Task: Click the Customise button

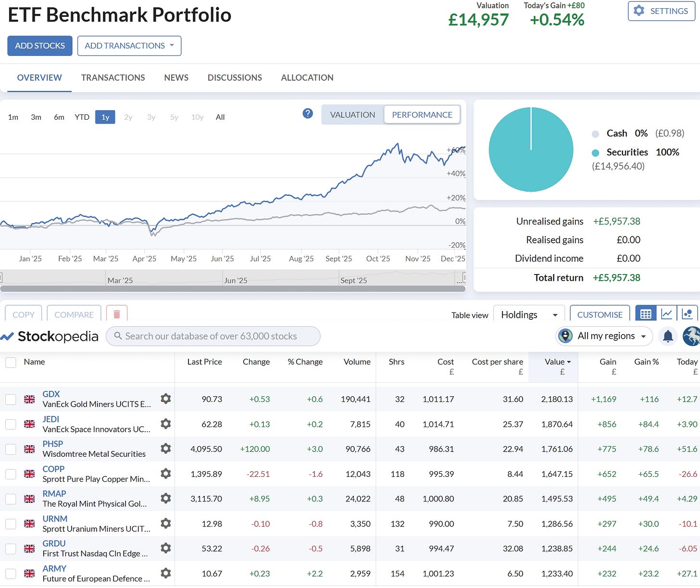Action: click(600, 314)
